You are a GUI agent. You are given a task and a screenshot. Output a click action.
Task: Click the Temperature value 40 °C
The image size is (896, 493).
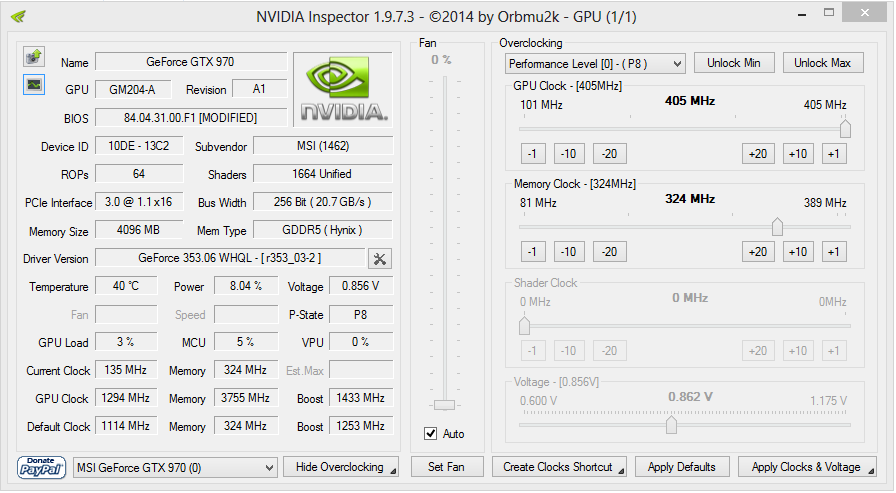(126, 286)
